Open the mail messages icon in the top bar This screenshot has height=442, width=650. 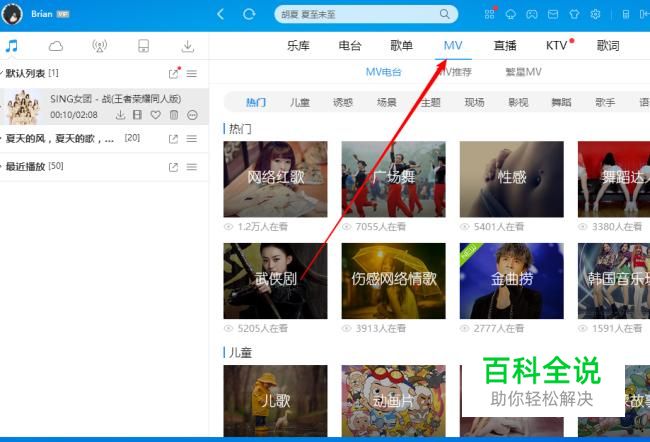553,15
